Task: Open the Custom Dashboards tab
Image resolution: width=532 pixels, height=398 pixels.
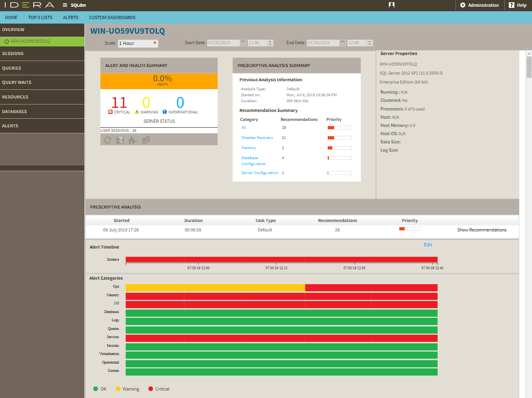Action: pyautogui.click(x=112, y=18)
